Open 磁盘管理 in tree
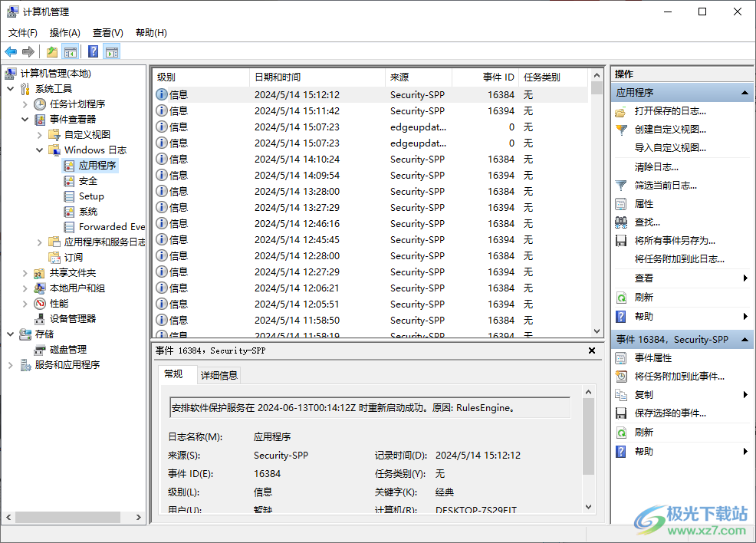The width and height of the screenshot is (756, 543). [68, 350]
